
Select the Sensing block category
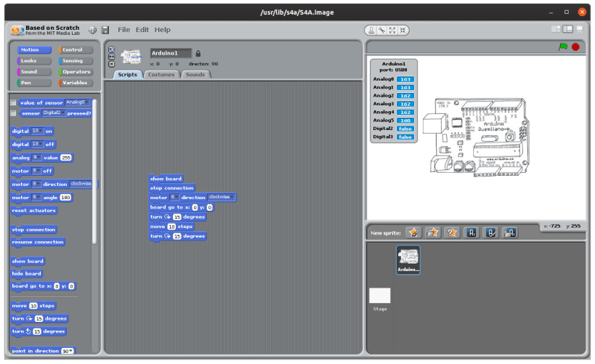(76, 61)
